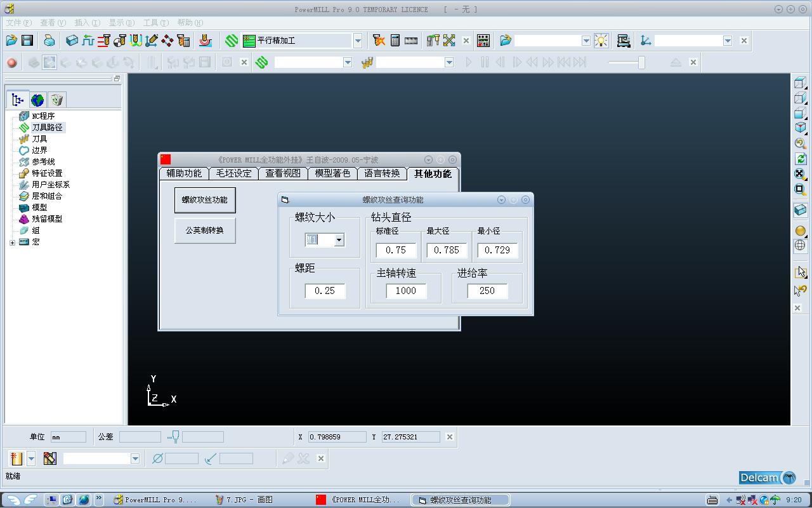Viewport: 812px width, 508px height.
Task: Click the PowerMILL Pro 9 taskbar item
Action: pos(154,500)
